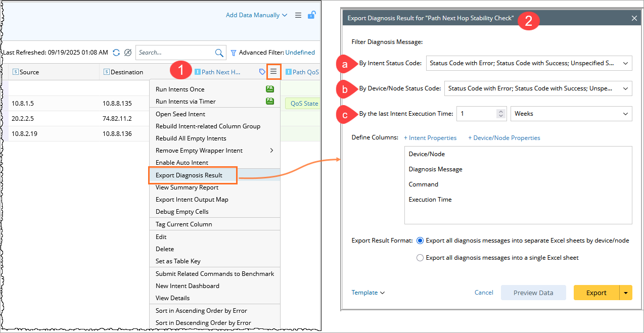Image resolution: width=644 pixels, height=333 pixels.
Task: Click the tag icon in Path Next Hop column
Action: pyautogui.click(x=262, y=72)
